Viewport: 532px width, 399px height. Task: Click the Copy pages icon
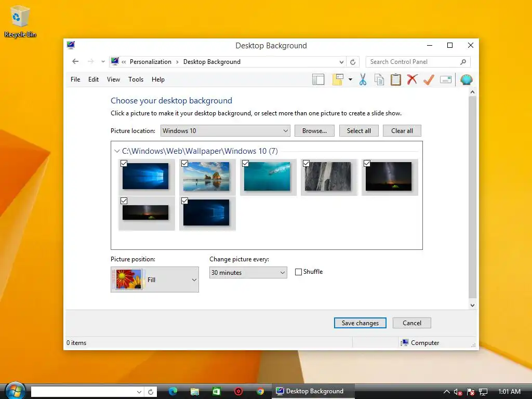click(379, 79)
